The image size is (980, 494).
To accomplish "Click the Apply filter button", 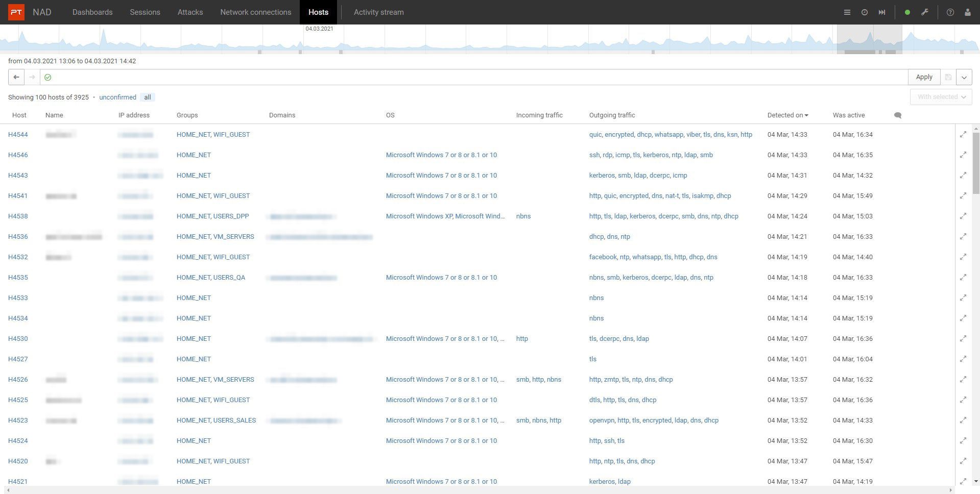I will coord(924,77).
